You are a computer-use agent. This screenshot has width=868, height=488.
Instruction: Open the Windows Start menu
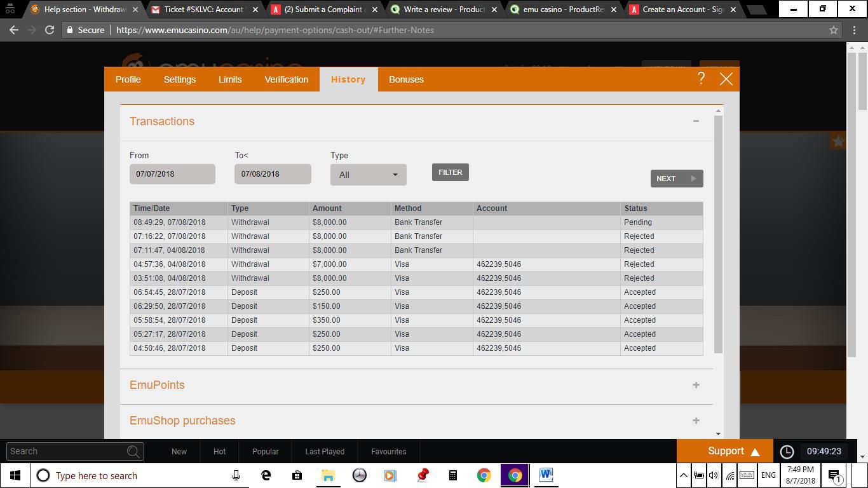click(15, 475)
